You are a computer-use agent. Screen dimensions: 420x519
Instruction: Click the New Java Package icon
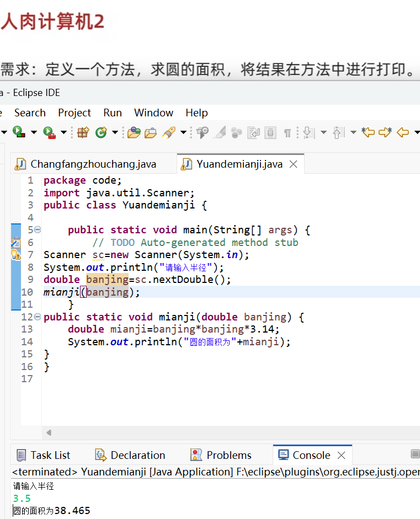83,132
